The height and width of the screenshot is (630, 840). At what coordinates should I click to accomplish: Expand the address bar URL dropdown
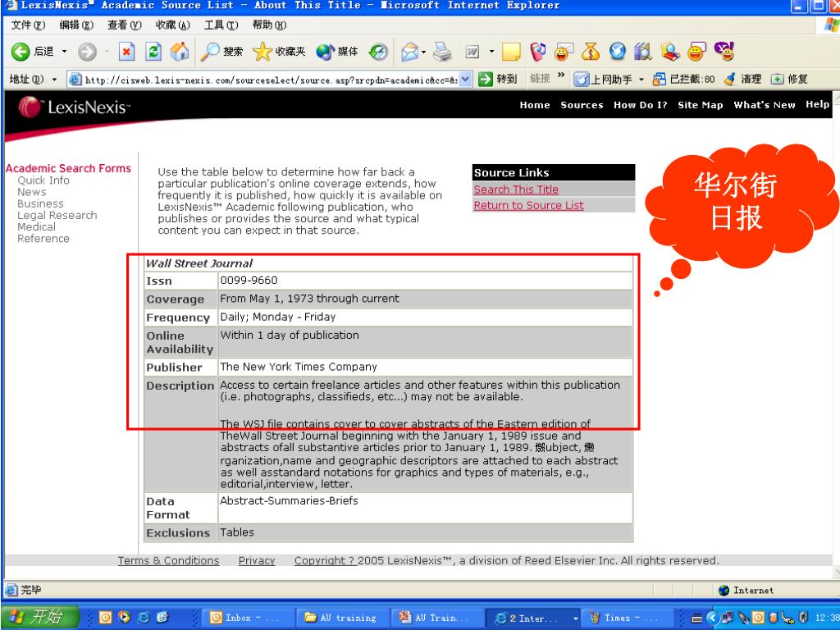[466, 80]
